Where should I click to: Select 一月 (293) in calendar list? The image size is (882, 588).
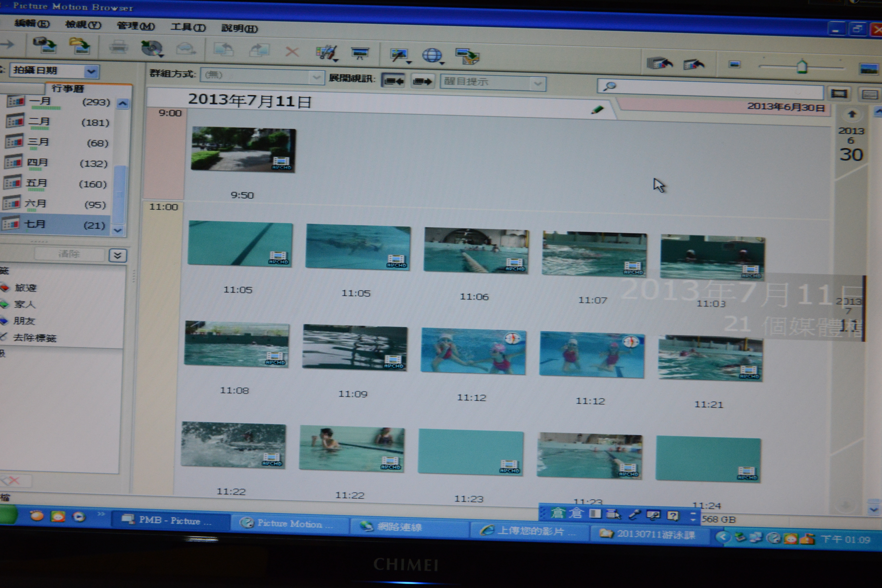(58, 102)
